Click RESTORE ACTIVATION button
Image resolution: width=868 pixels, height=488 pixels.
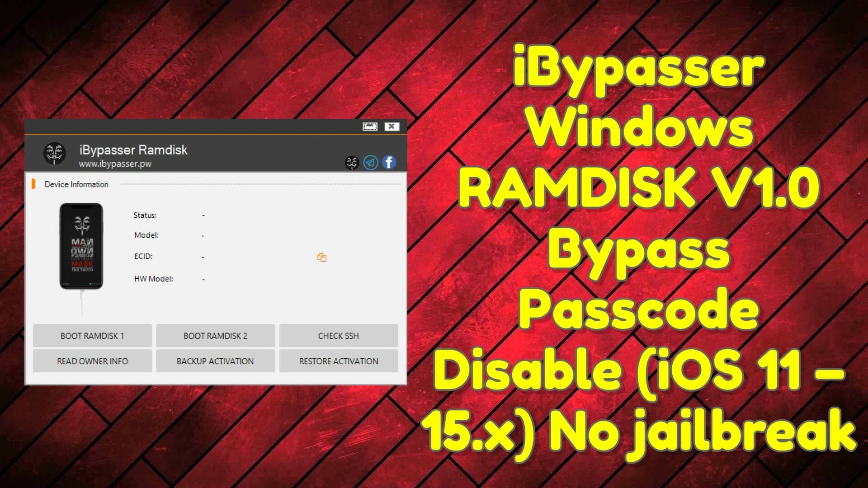coord(337,361)
